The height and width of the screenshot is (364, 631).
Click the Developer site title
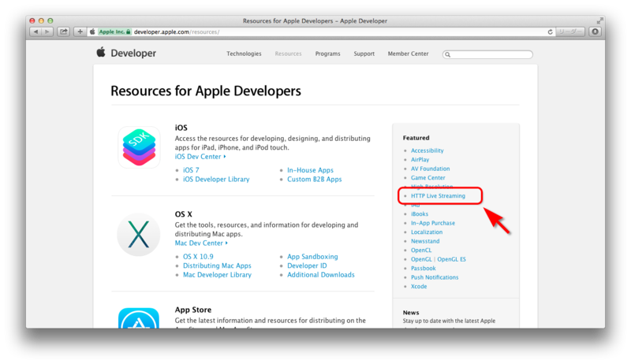point(133,53)
